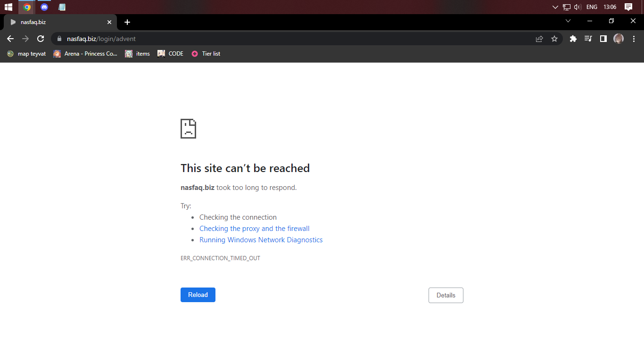Close the Chrome window
Viewport: 644px width, 362px height.
[633, 21]
